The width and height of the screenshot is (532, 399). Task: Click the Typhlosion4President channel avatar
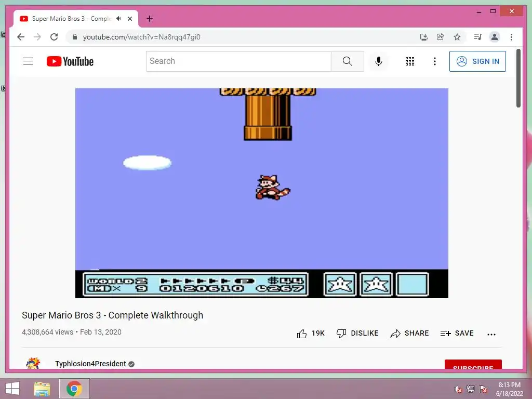pos(33,363)
